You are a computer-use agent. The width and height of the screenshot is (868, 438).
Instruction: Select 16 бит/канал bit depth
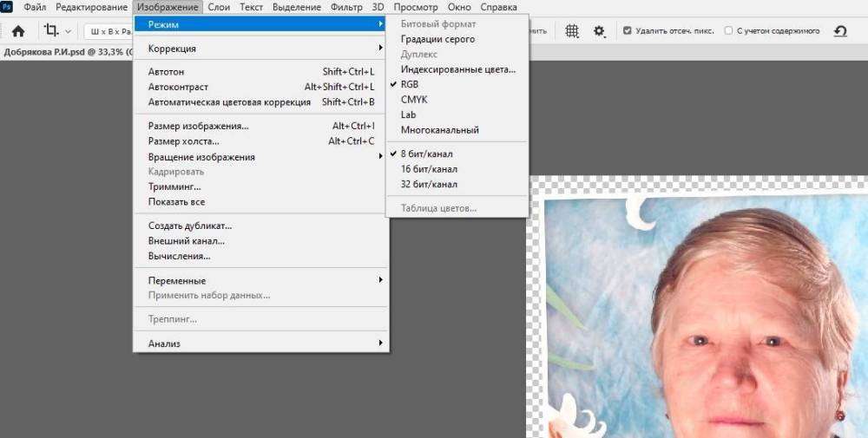tap(429, 169)
